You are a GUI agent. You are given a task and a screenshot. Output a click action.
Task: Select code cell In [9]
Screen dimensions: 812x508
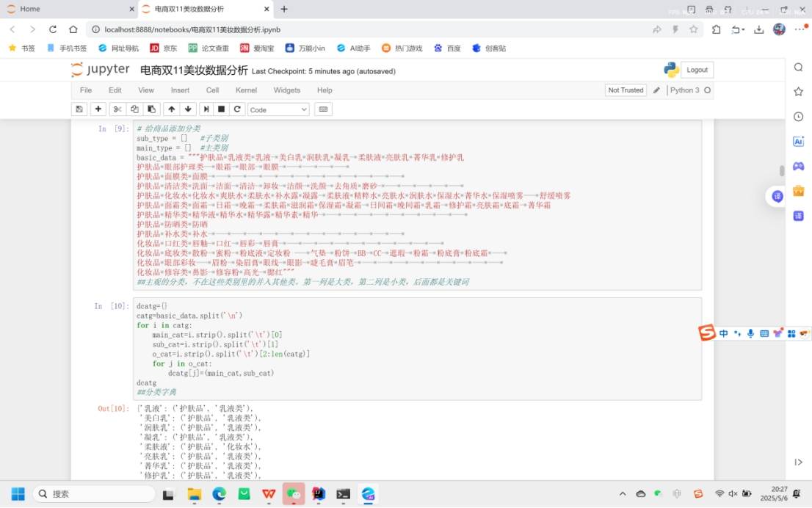(417, 205)
